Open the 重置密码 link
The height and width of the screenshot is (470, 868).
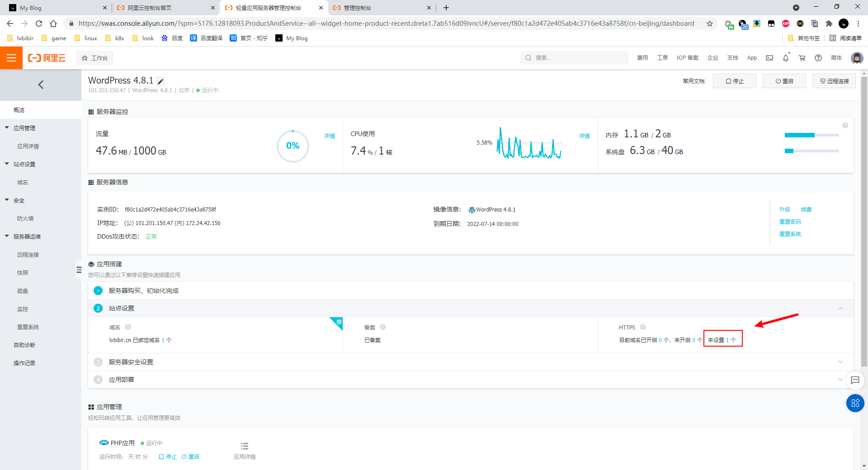tap(790, 222)
